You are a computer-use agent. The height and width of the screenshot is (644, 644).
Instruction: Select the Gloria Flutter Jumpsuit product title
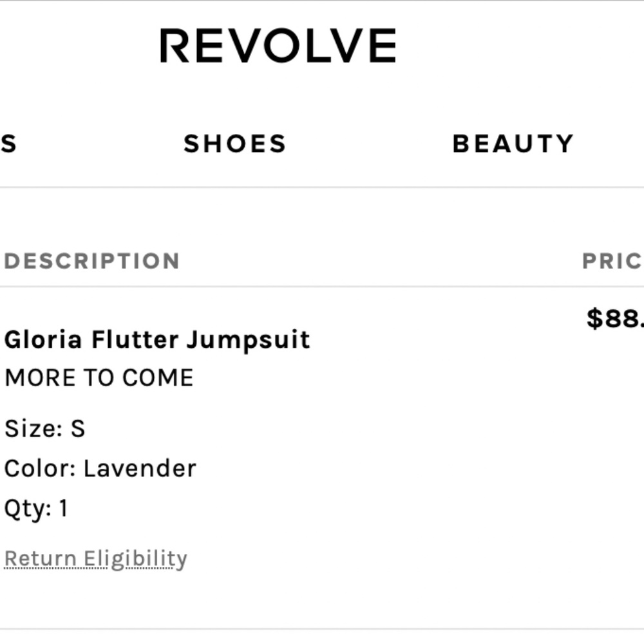pyautogui.click(x=156, y=338)
